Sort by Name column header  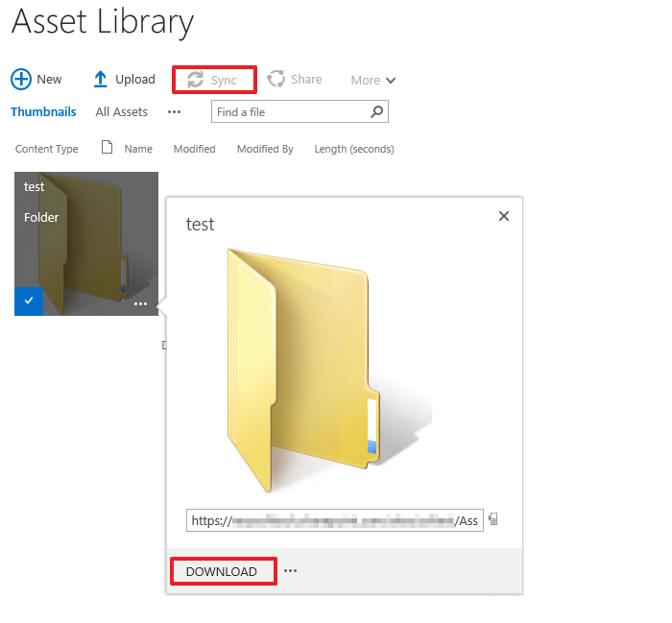[x=138, y=149]
